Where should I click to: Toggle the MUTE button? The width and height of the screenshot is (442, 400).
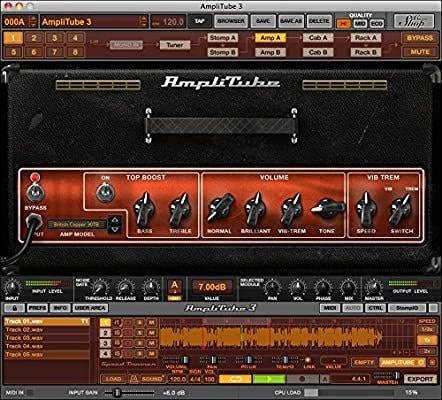click(420, 52)
